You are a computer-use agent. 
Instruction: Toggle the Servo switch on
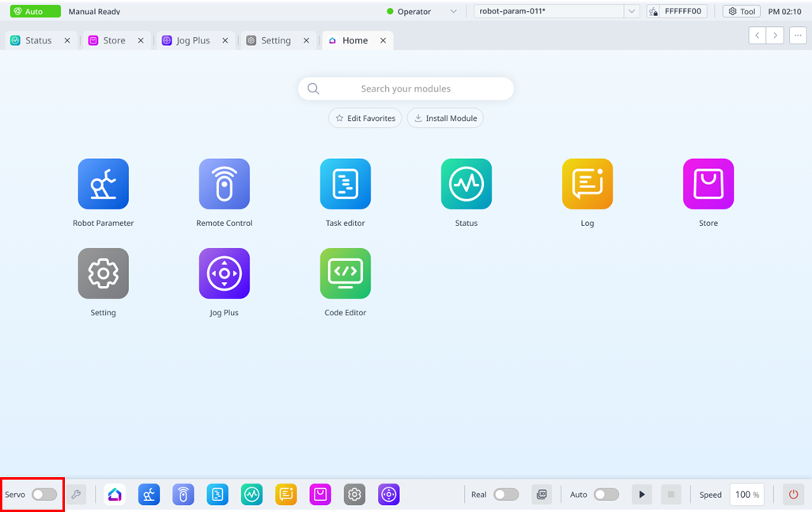[x=44, y=495]
